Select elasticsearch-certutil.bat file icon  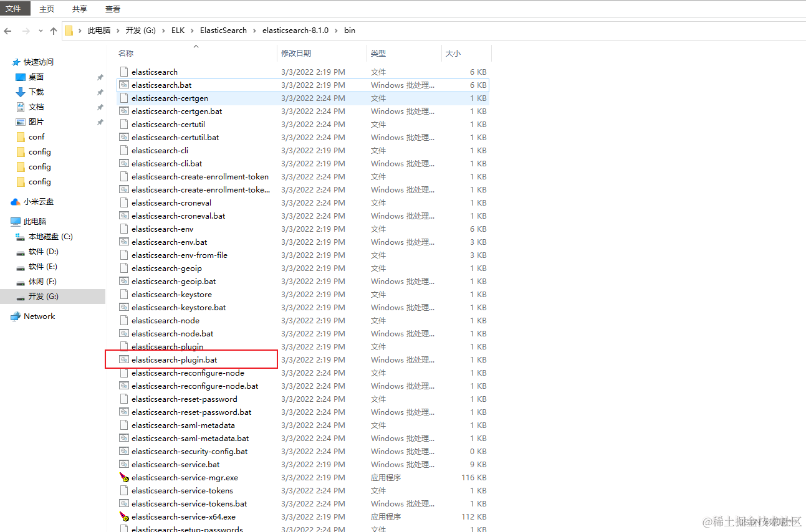click(x=123, y=137)
